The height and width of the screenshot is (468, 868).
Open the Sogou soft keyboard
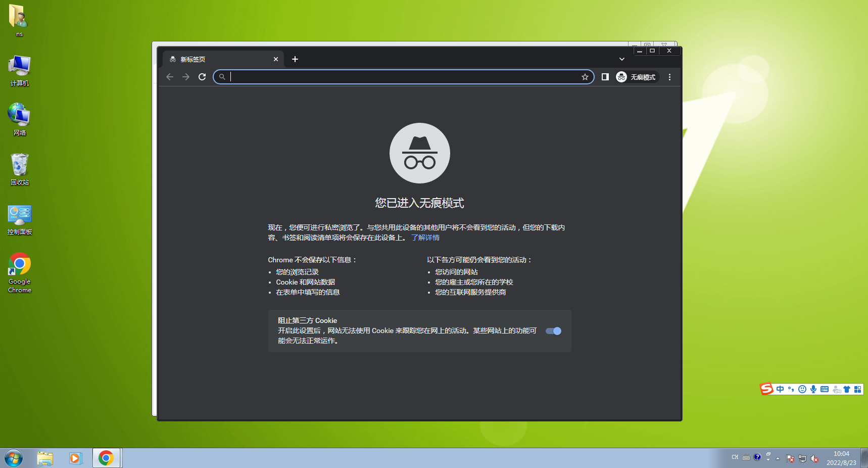[x=824, y=389]
